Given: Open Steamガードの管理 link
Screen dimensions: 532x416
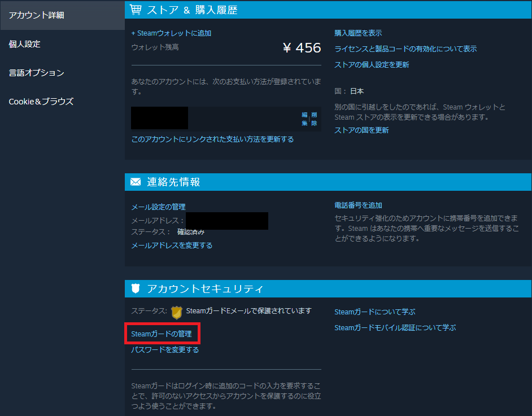Looking at the screenshot, I should click(x=162, y=334).
